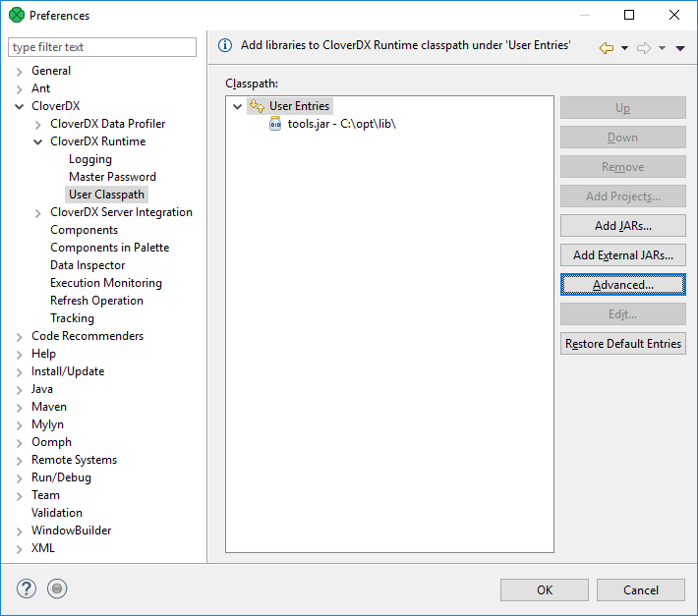698x616 pixels.
Task: Dismiss dialog with Cancel button
Action: tap(641, 589)
